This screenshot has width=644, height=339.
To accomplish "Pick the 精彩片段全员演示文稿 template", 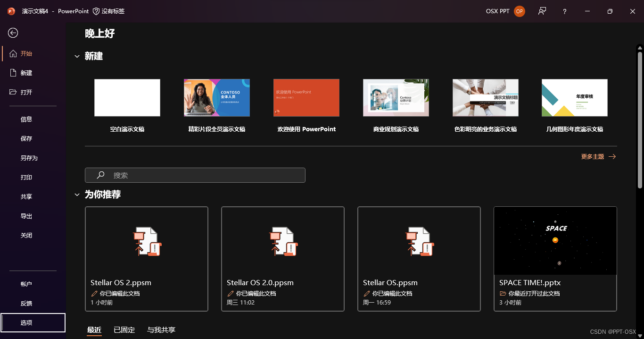I will point(217,98).
